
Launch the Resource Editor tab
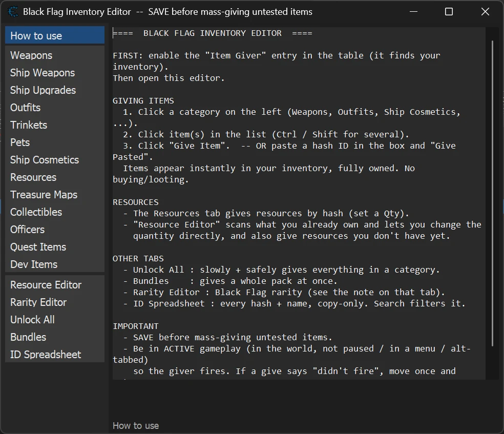coord(55,285)
